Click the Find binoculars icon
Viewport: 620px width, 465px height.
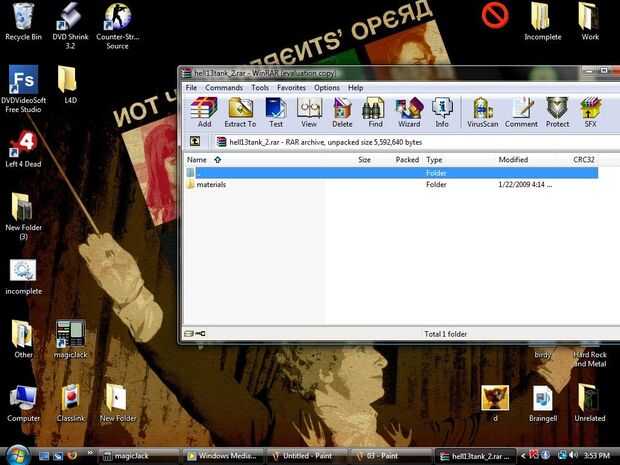[375, 112]
